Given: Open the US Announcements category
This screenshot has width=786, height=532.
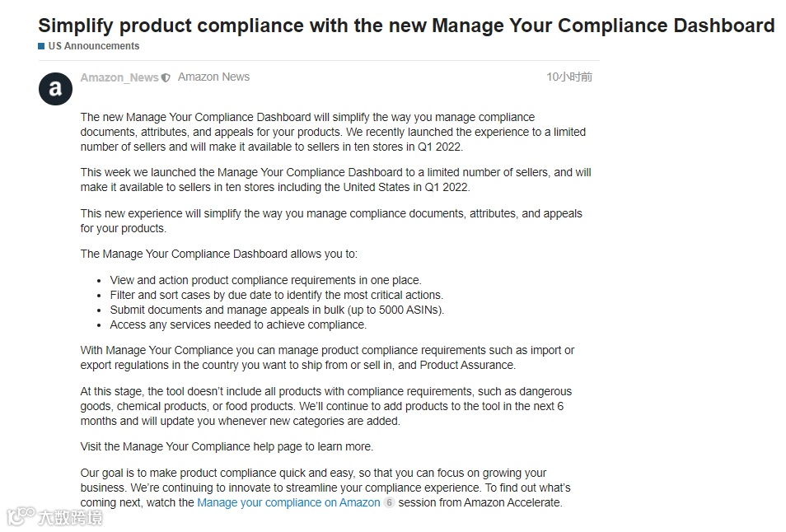Looking at the screenshot, I should [x=93, y=46].
